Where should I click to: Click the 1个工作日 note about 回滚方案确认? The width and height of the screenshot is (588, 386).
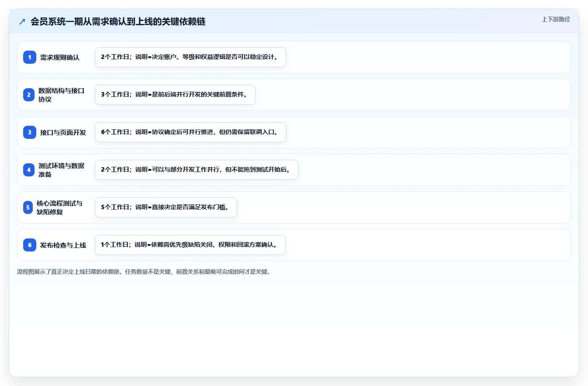(x=190, y=245)
